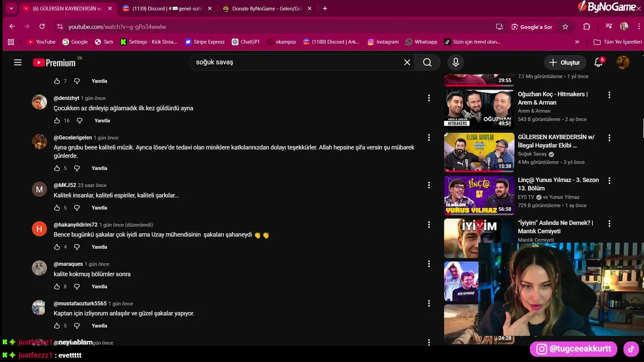Image resolution: width=644 pixels, height=362 pixels.
Task: Open the Soğuk Savaş channel name
Action: pos(532,154)
